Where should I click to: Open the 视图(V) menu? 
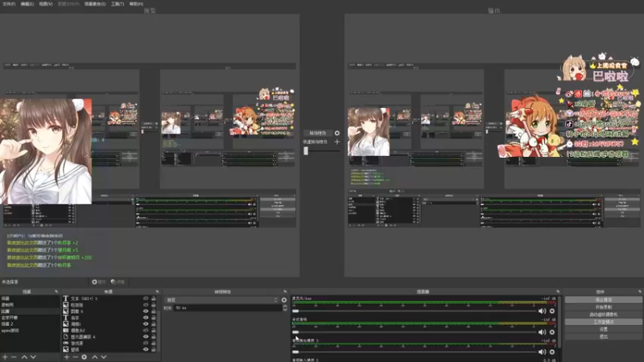tap(46, 4)
